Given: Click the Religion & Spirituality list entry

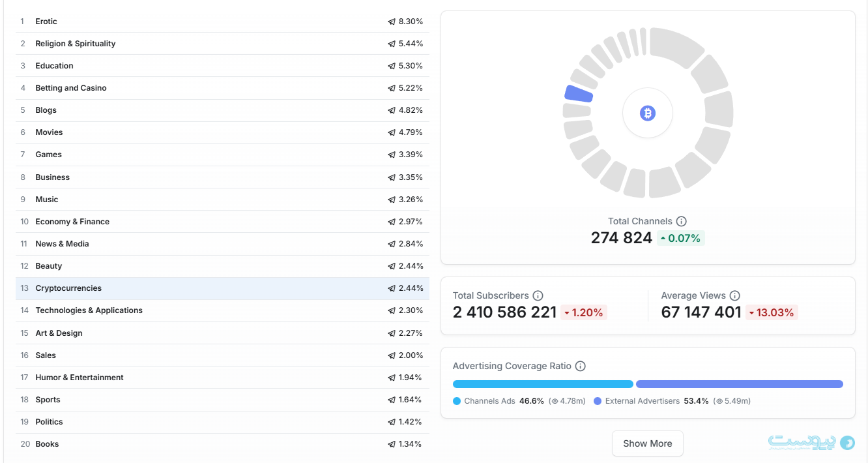Looking at the screenshot, I should 76,44.
